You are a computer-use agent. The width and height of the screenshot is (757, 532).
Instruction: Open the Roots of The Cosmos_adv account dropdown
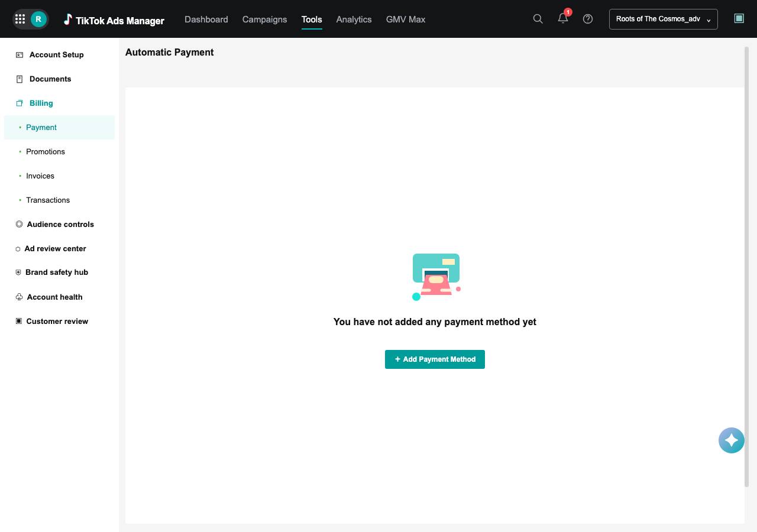[x=664, y=19]
